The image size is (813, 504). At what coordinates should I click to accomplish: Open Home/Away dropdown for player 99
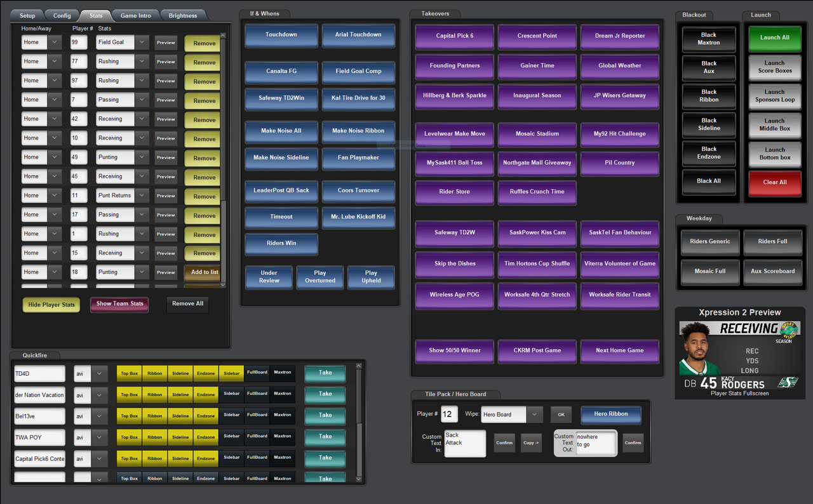tap(54, 43)
